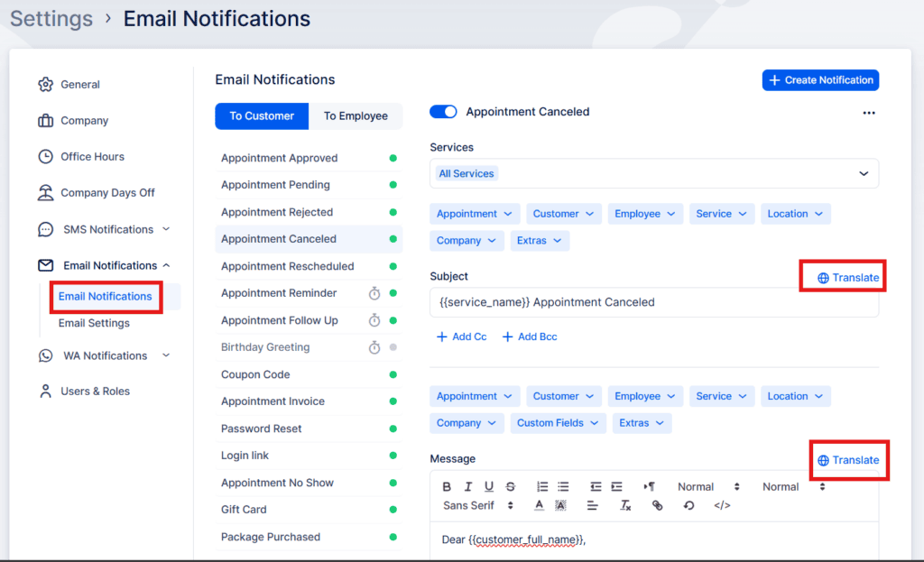Select Appointment No Show notification
This screenshot has width=924, height=562.
point(309,483)
